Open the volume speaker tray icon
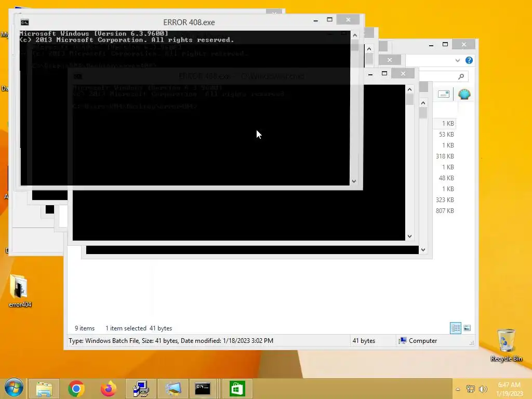 point(483,389)
